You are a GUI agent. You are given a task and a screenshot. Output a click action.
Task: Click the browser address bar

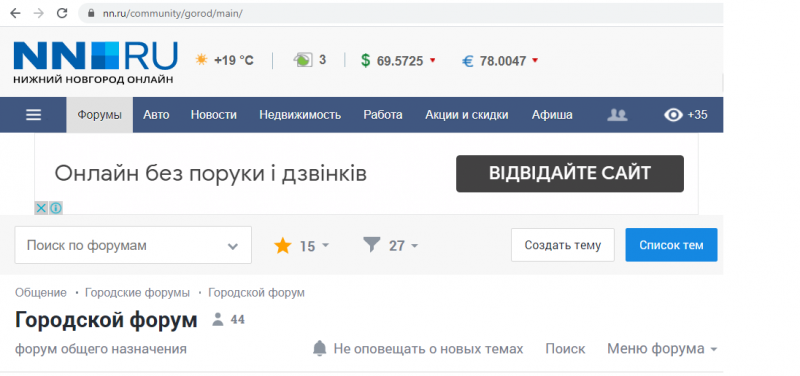pos(401,13)
